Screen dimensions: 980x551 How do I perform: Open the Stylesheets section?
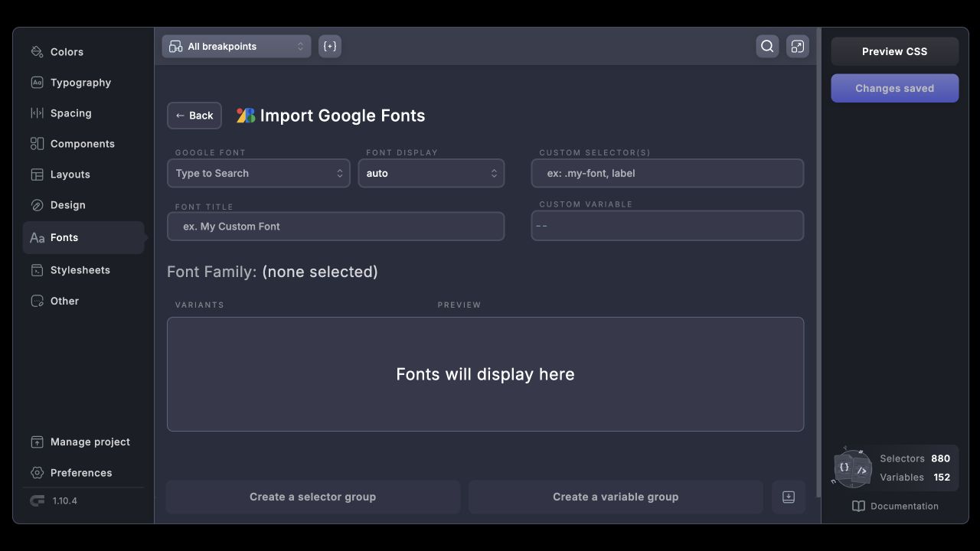point(80,270)
